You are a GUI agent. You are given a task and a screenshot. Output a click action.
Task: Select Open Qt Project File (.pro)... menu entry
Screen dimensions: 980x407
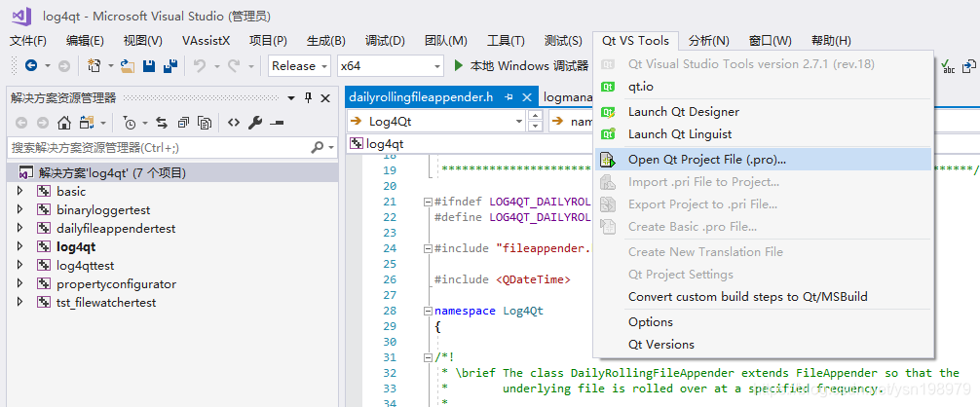763,160
